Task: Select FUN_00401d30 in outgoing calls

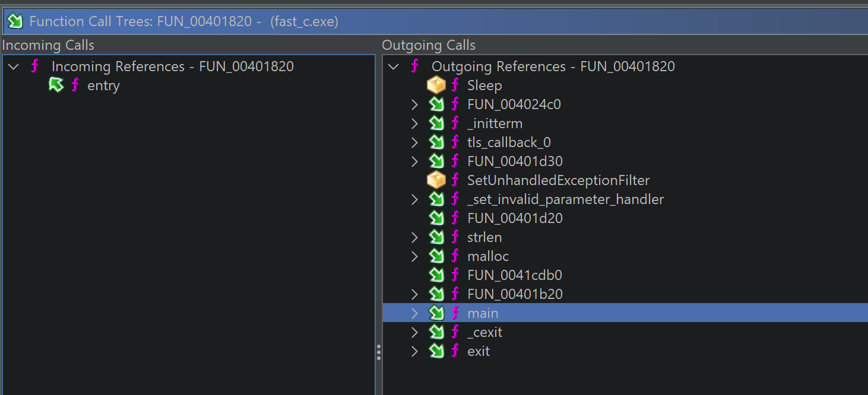Action: tap(515, 162)
